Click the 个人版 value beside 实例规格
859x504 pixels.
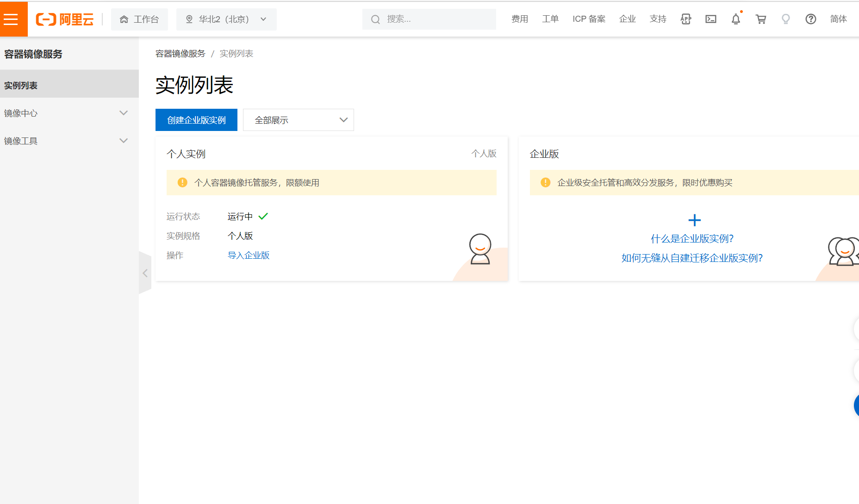pyautogui.click(x=240, y=236)
